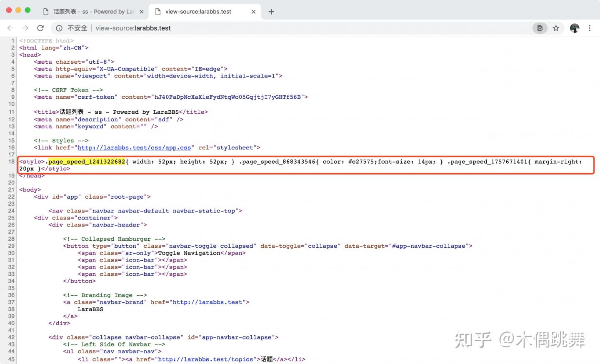Switch to the 话题列表 tab
This screenshot has width=600, height=364.
tap(87, 12)
